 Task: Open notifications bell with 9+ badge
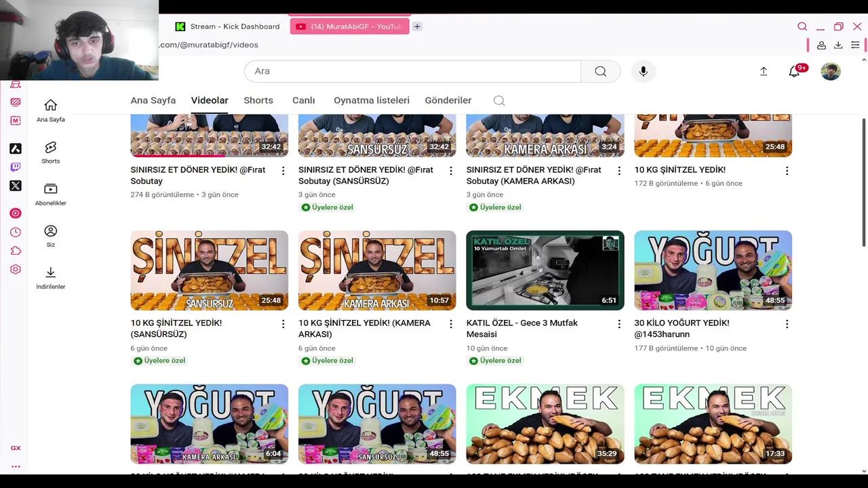[x=794, y=71]
